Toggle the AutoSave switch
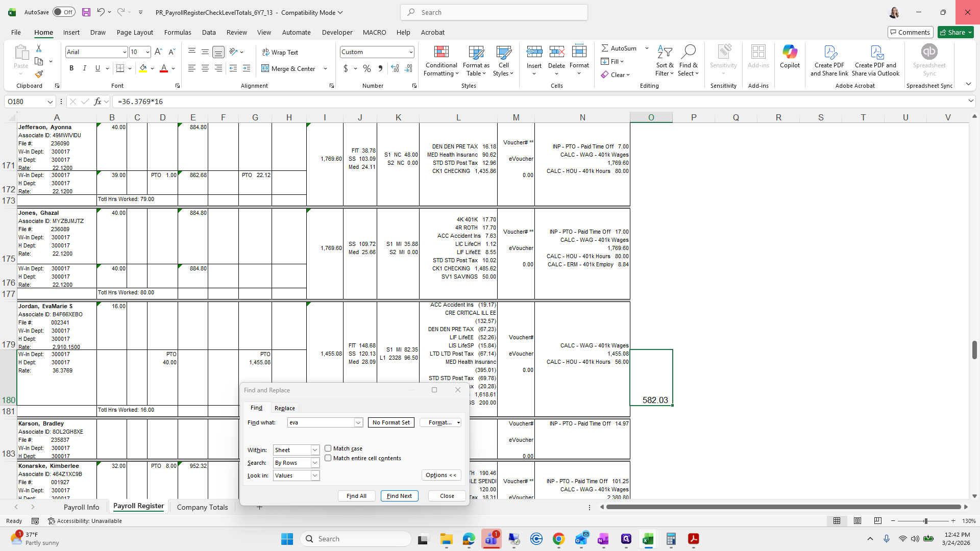This screenshot has height=551, width=980. click(x=64, y=12)
